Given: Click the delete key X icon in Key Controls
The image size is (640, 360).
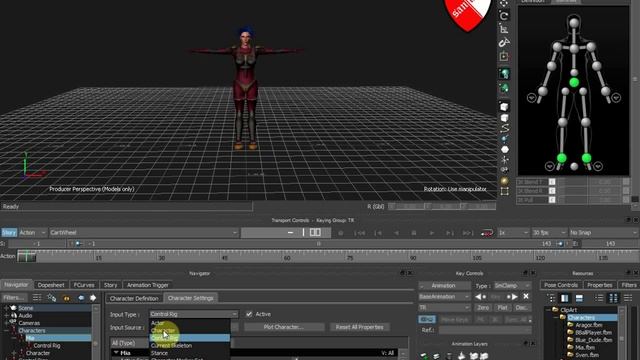Looking at the screenshot, I should (x=526, y=296).
